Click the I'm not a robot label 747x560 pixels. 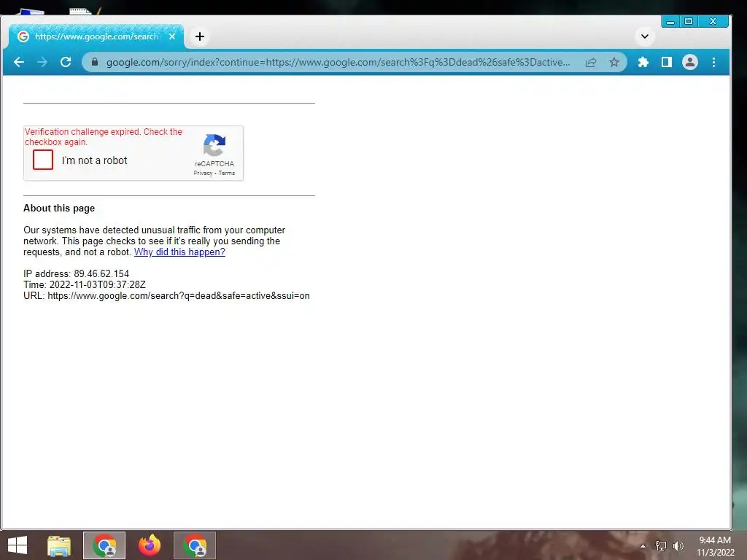(x=94, y=160)
